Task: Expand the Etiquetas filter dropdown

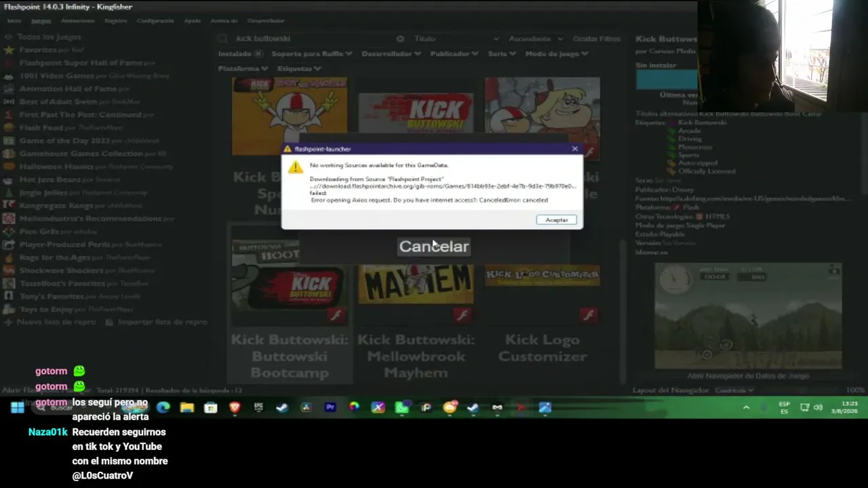Action: pos(299,68)
